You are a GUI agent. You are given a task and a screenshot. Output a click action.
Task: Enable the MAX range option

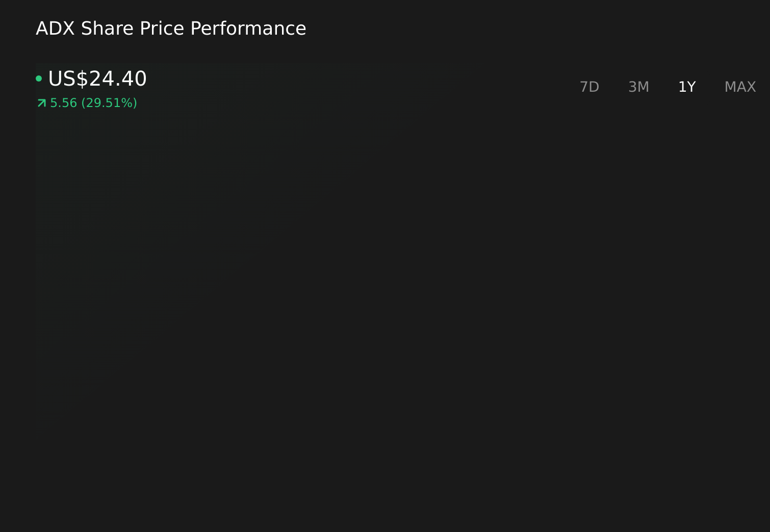[x=740, y=87]
